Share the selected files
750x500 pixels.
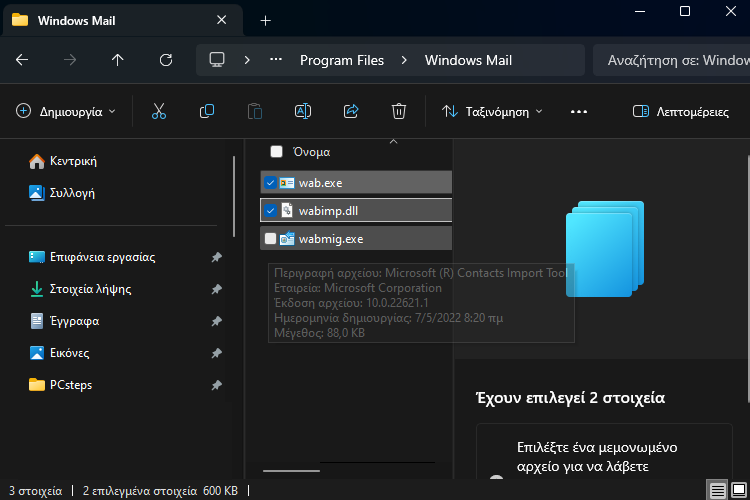click(351, 111)
